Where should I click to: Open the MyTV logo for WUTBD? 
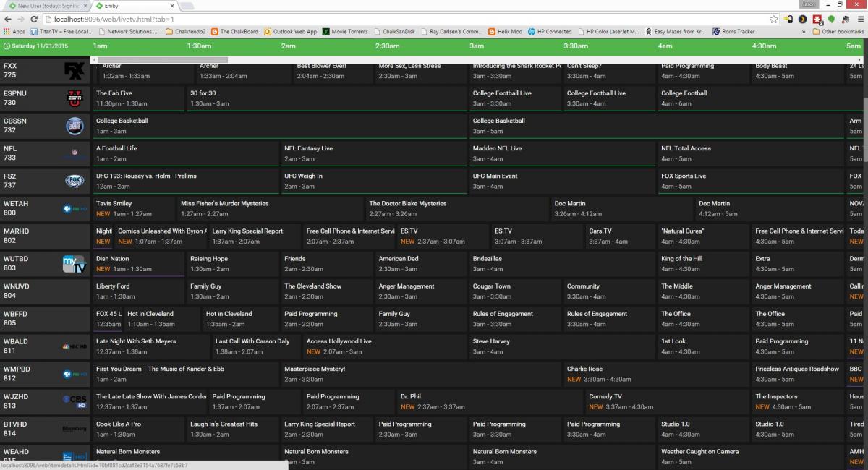(75, 264)
